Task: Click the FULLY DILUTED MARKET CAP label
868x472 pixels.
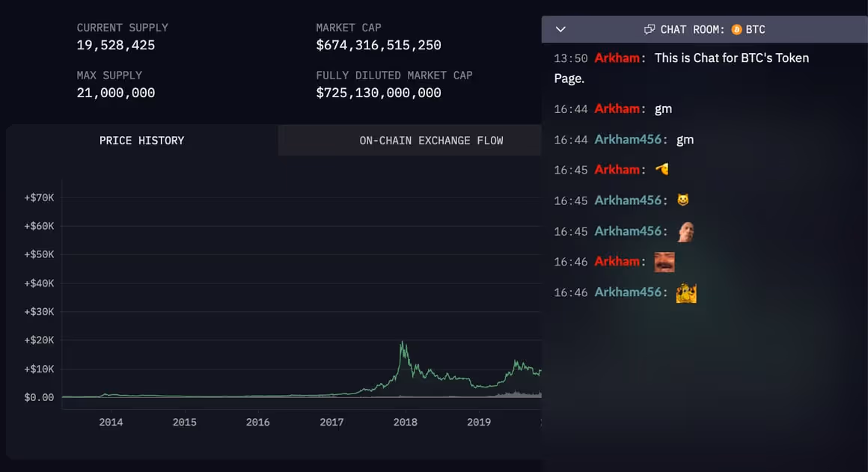Action: (x=394, y=76)
